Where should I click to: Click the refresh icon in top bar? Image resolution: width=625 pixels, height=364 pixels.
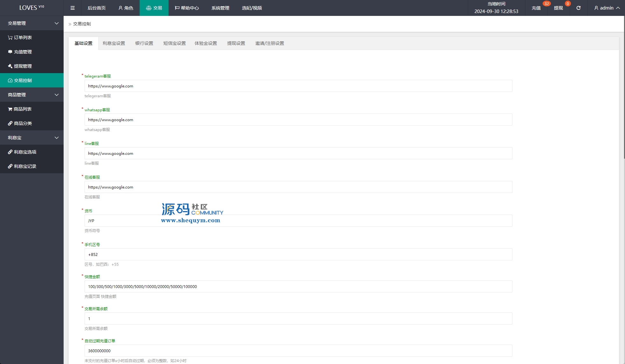click(x=578, y=8)
